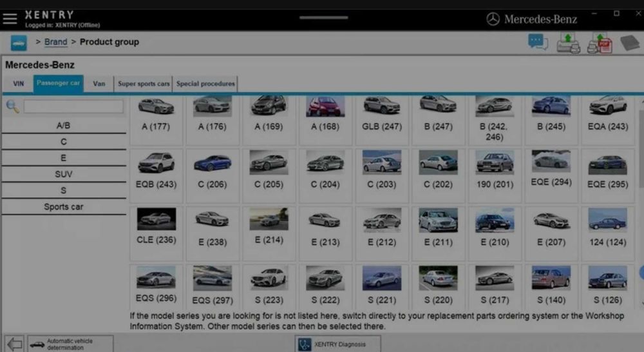Viewport: 644px width, 352px height.
Task: Filter by SUV category
Action: click(x=64, y=174)
